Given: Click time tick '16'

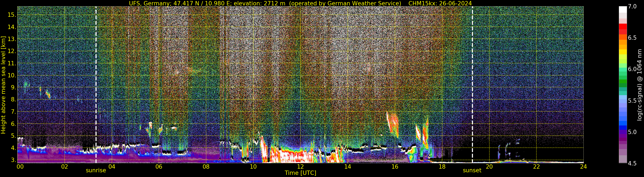Looking at the screenshot, I should [395, 166].
